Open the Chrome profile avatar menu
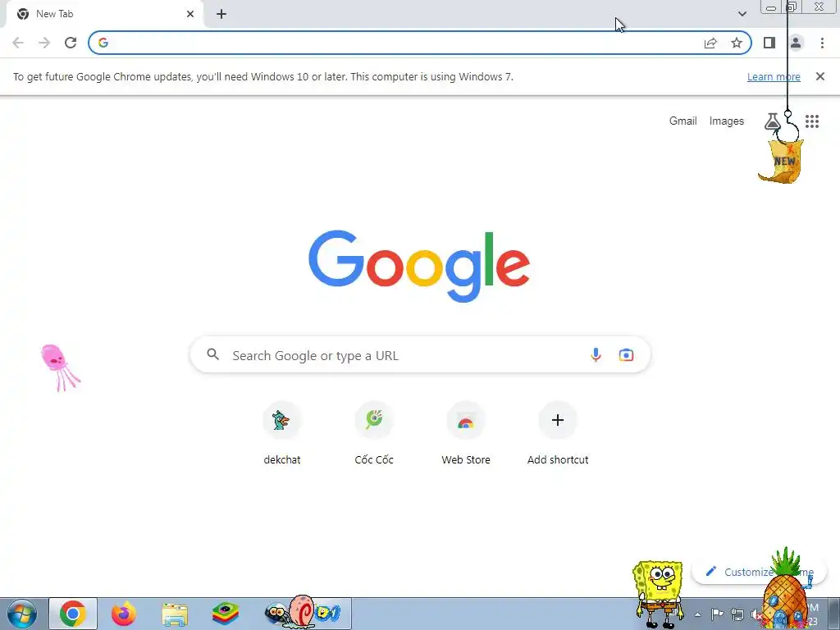840x630 pixels. coord(796,43)
